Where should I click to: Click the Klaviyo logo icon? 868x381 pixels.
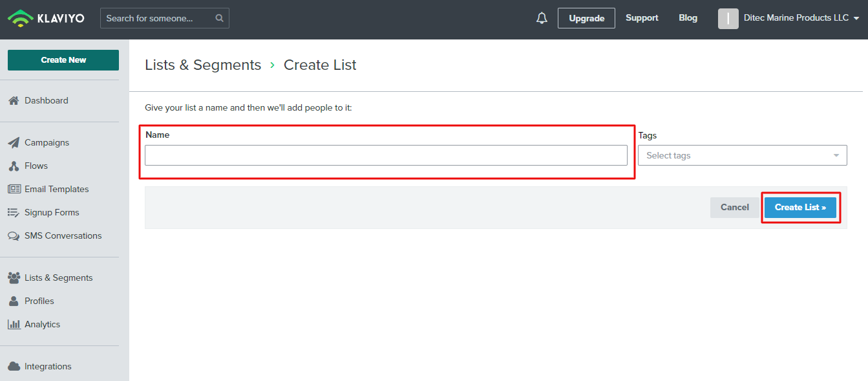pyautogui.click(x=20, y=18)
